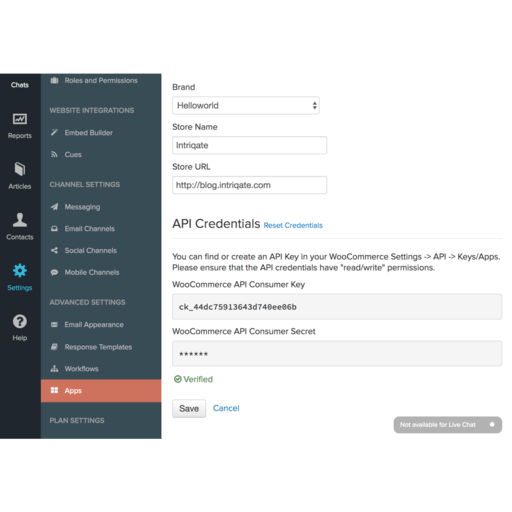Focus the WooCommerce API Consumer Key field
Image resolution: width=512 pixels, height=512 pixels.
[x=337, y=307]
